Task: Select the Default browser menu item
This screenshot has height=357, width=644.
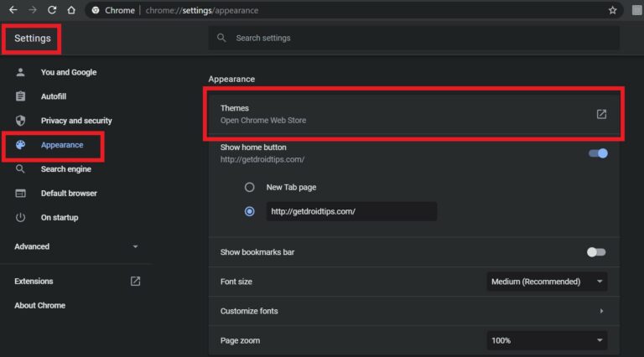Action: [x=69, y=194]
